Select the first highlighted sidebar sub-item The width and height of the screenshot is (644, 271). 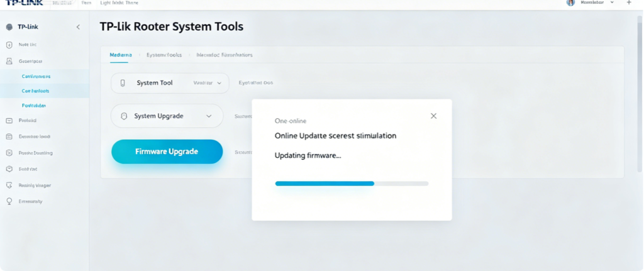click(36, 76)
